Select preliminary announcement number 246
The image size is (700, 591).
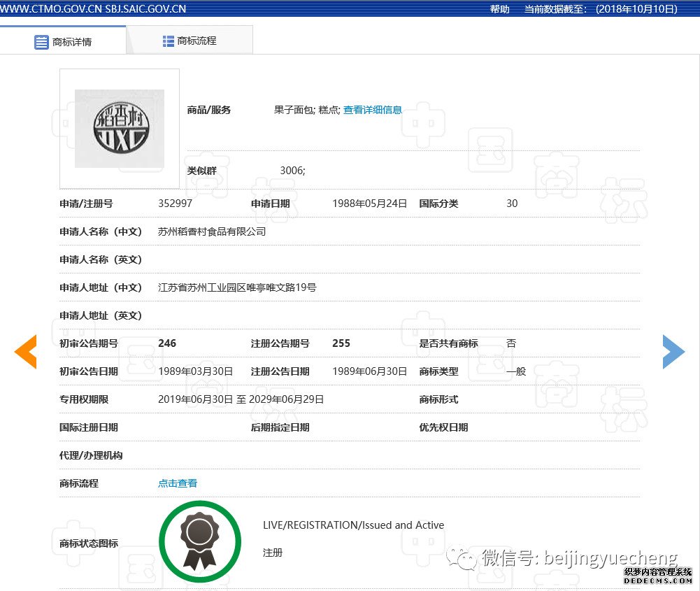167,343
